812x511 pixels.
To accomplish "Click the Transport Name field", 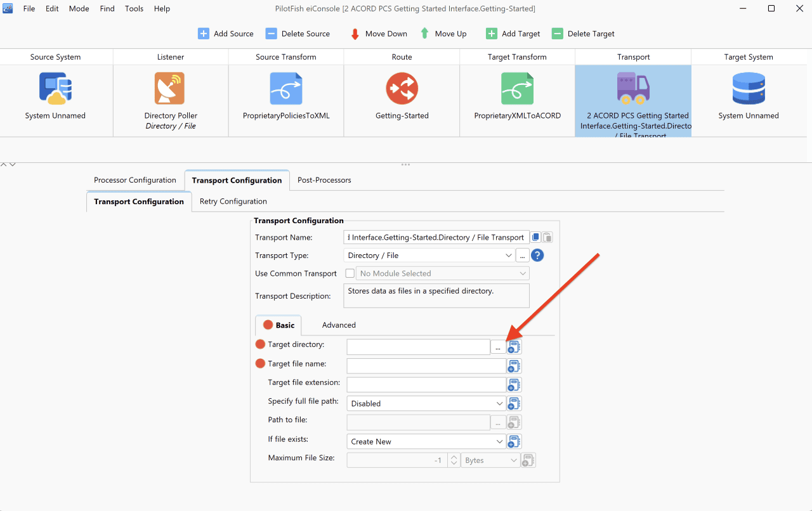I will click(x=436, y=237).
